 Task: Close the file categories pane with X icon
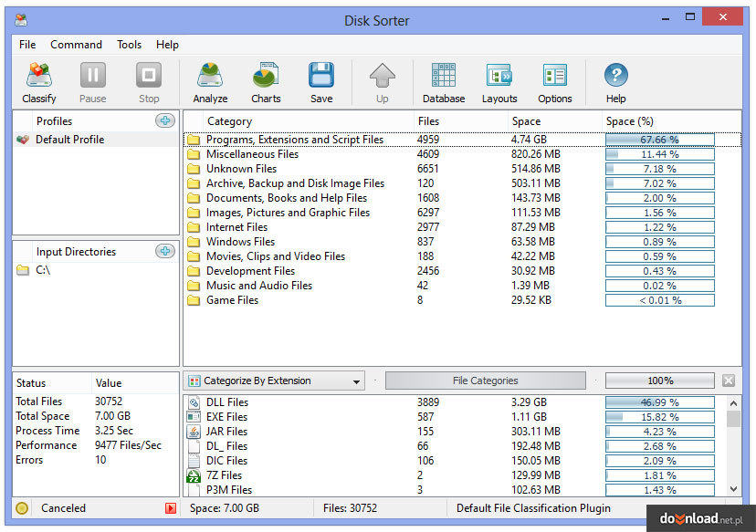[729, 381]
